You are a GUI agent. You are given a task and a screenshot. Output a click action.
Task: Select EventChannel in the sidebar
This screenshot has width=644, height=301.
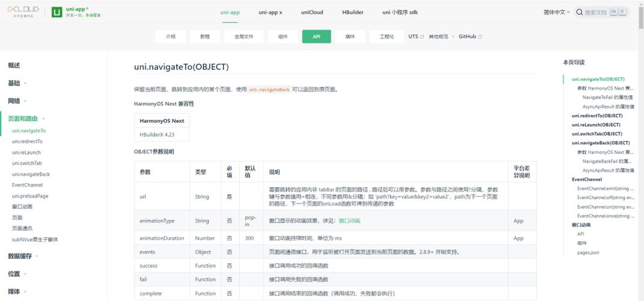27,185
